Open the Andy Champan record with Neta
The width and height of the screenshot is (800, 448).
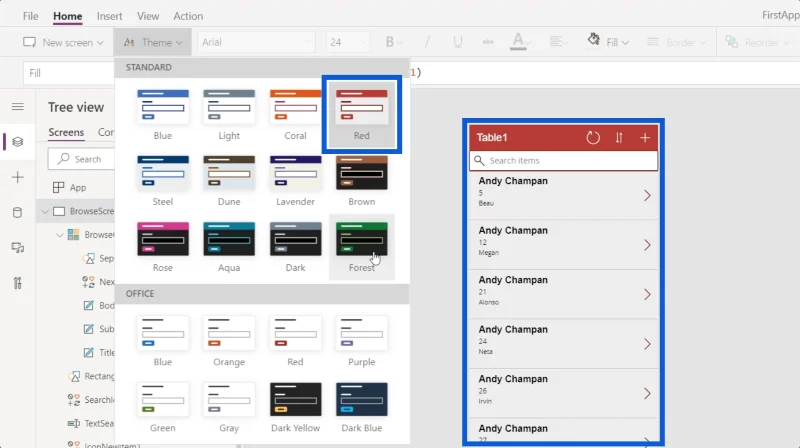tap(563, 344)
